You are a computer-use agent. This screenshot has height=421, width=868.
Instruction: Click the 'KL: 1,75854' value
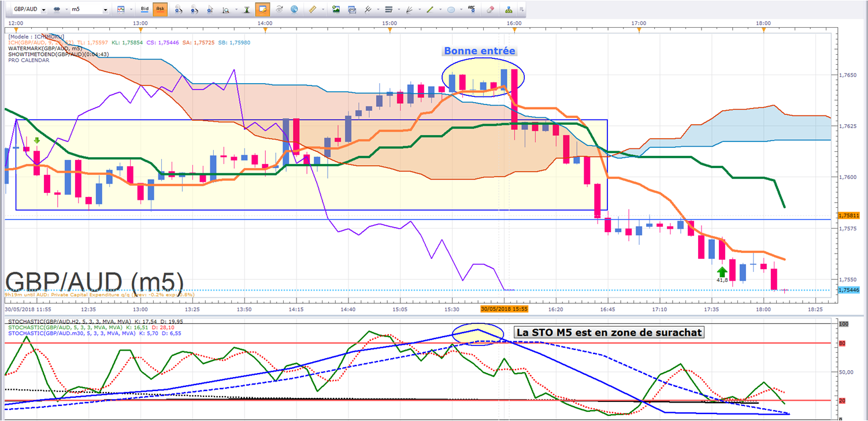(127, 42)
